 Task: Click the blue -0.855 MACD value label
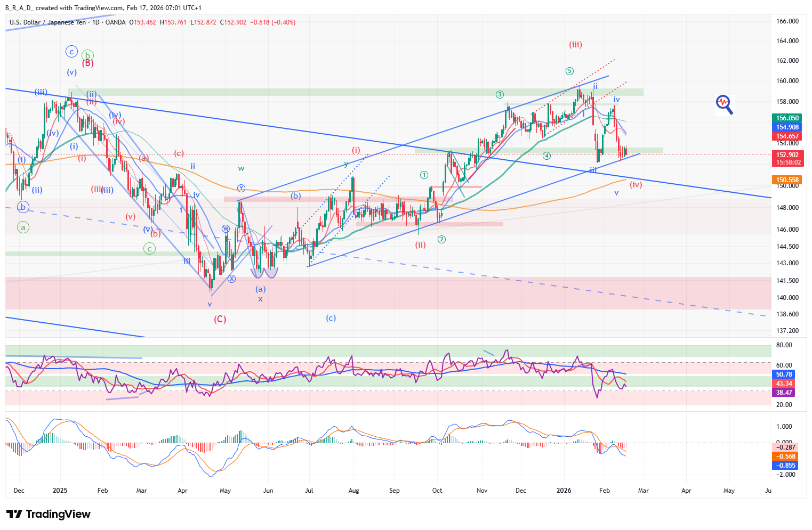785,466
